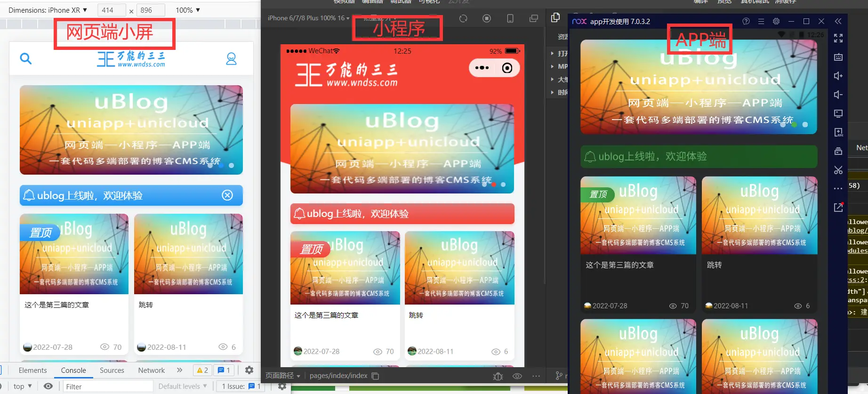The width and height of the screenshot is (868, 394).
Task: Open the 100% zoom dropdown in device toolbar
Action: point(187,10)
